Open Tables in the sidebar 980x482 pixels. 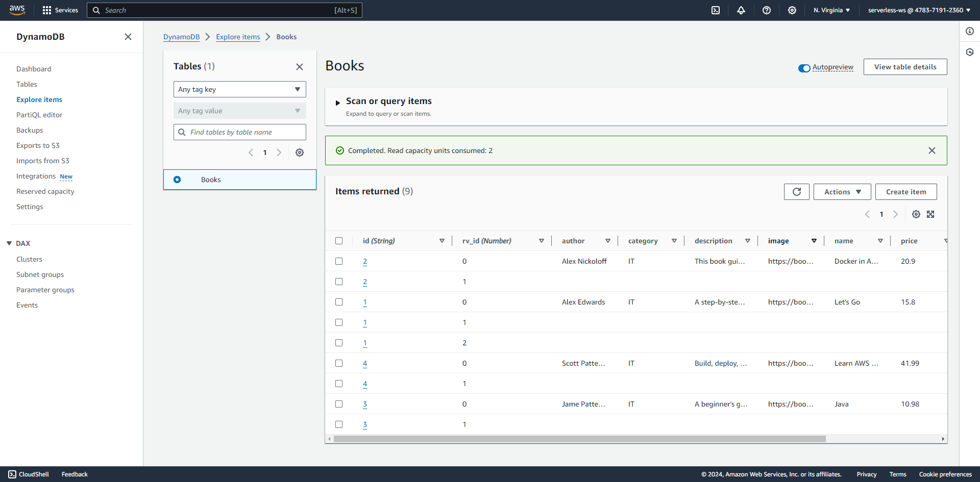[27, 84]
